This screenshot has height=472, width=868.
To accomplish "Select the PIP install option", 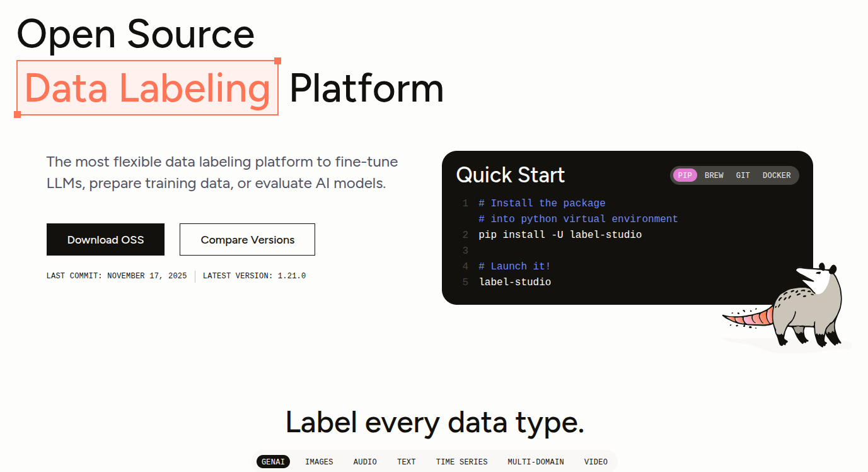I will coord(685,175).
